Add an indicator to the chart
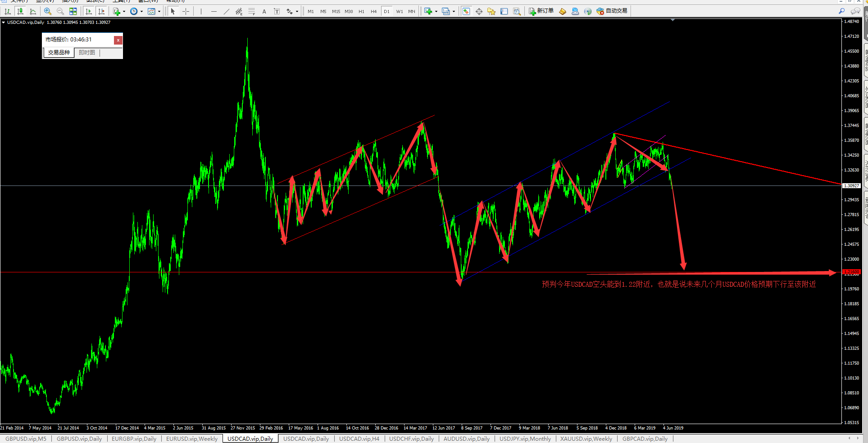 [117, 11]
